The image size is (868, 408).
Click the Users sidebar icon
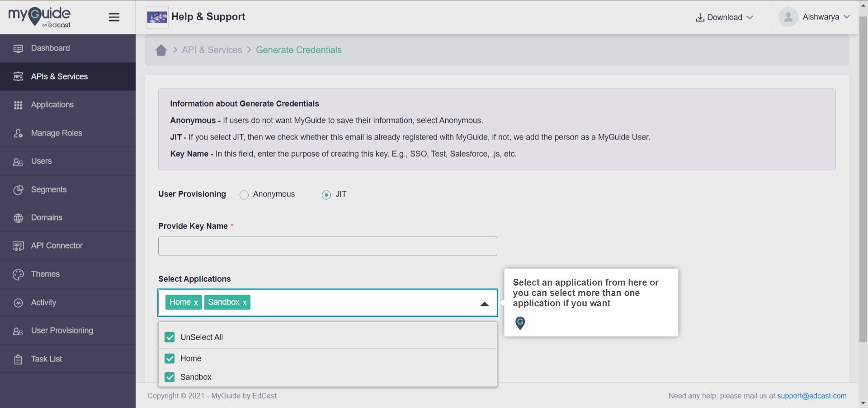tap(18, 162)
